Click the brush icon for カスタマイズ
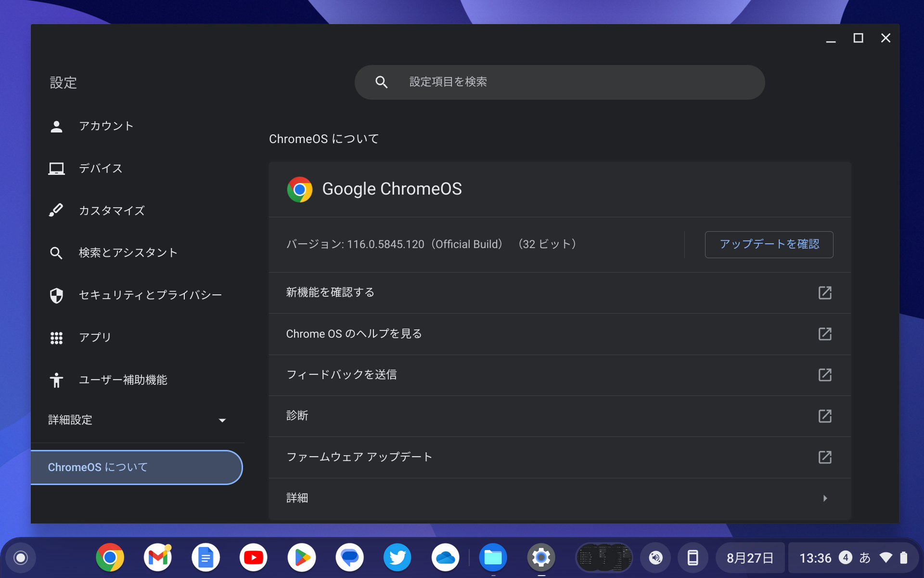This screenshot has width=924, height=578. pos(57,210)
